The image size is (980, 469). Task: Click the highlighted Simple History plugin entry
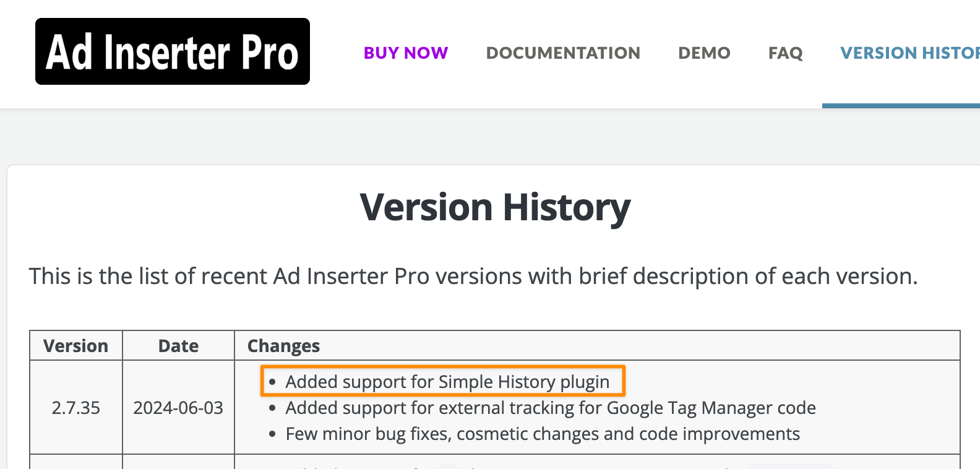[x=447, y=382]
